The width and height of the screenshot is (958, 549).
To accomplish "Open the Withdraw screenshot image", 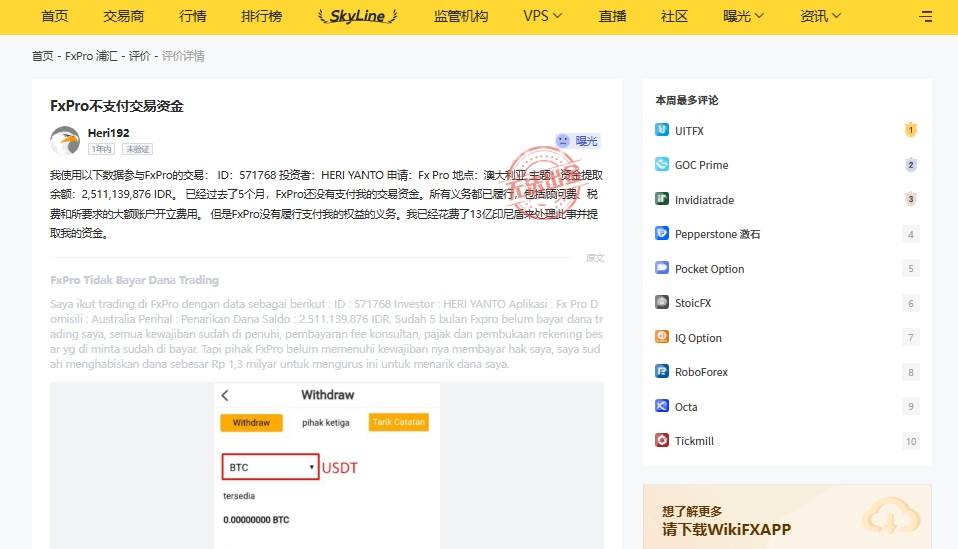I will click(x=327, y=465).
